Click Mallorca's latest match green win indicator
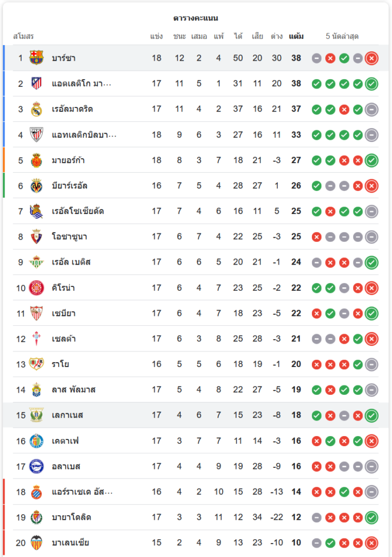392x557 pixels. point(371,160)
